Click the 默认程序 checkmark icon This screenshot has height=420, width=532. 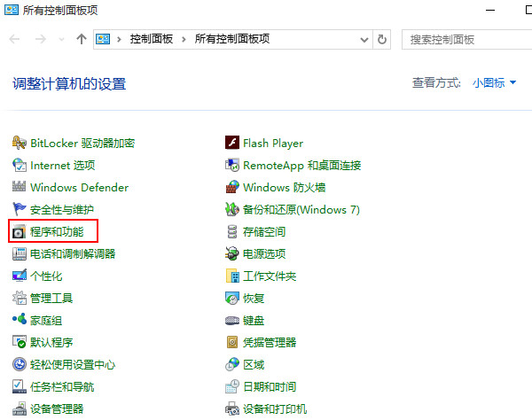click(x=19, y=342)
